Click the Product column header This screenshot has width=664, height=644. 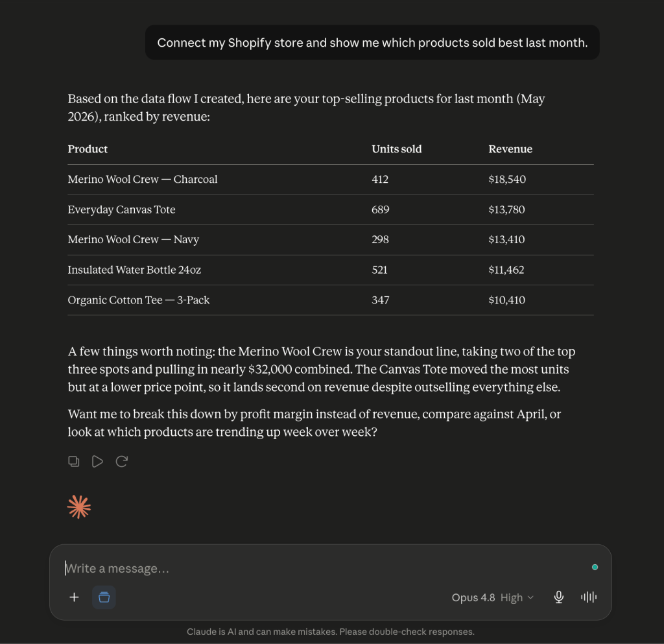coord(88,149)
